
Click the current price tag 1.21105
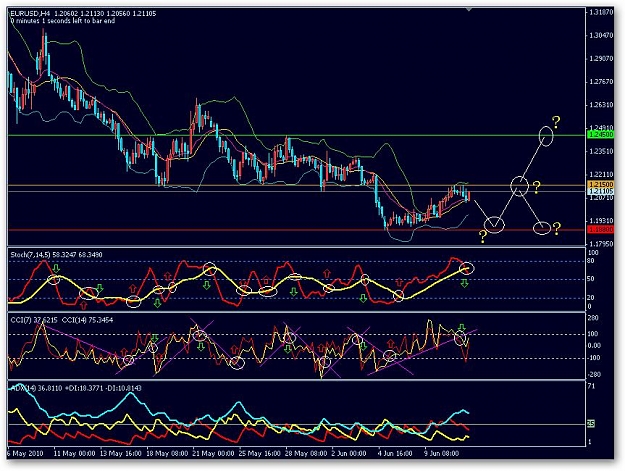pos(601,192)
